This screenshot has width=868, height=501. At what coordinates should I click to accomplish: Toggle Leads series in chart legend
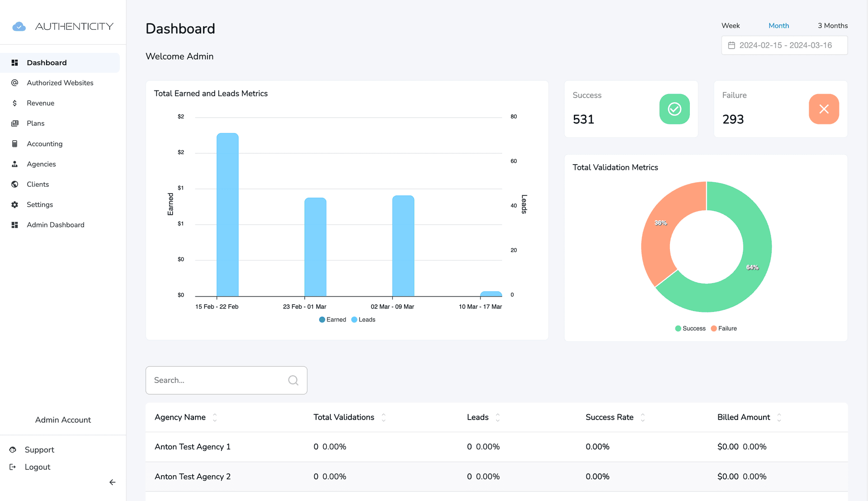[363, 320]
